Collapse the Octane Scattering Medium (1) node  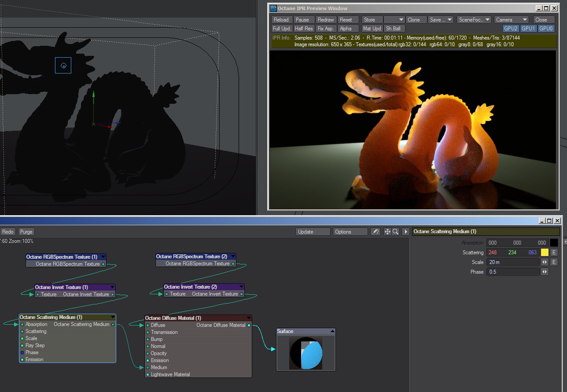click(112, 317)
